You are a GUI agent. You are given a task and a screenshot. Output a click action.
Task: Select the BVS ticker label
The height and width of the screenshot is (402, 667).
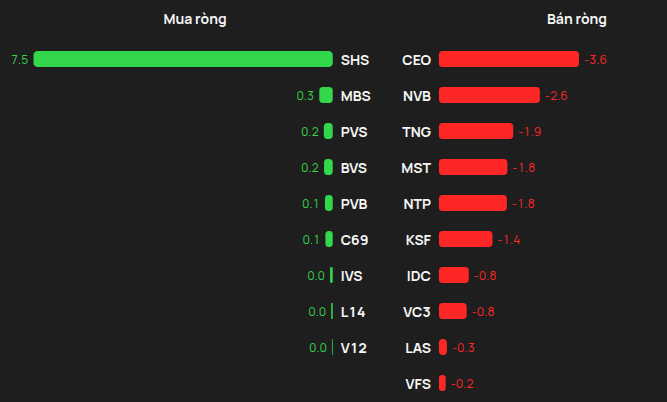[353, 168]
